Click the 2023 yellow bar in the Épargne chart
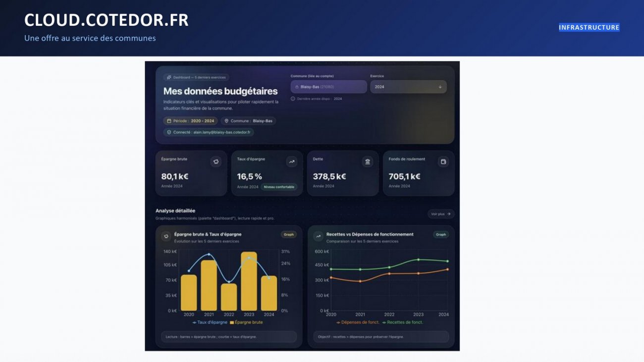 249,281
